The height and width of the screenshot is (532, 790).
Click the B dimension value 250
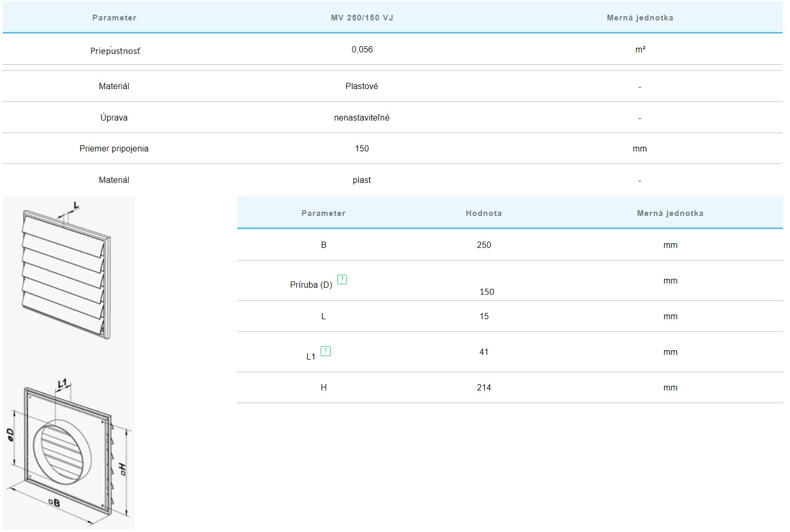pos(484,245)
